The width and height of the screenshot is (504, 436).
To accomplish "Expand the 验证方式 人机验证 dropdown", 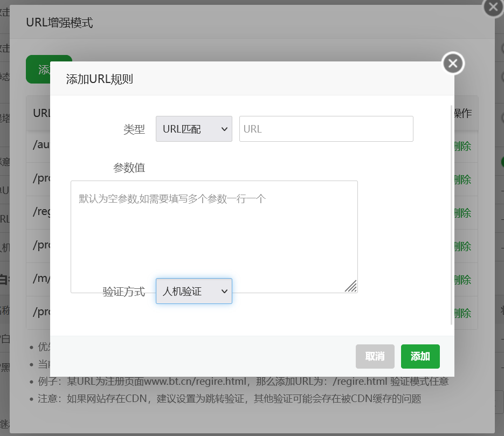I will (194, 291).
